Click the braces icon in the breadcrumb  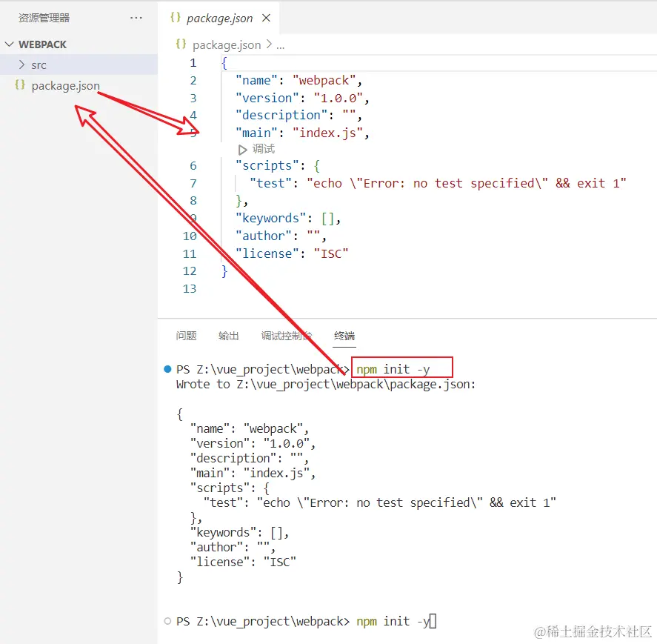[x=181, y=44]
